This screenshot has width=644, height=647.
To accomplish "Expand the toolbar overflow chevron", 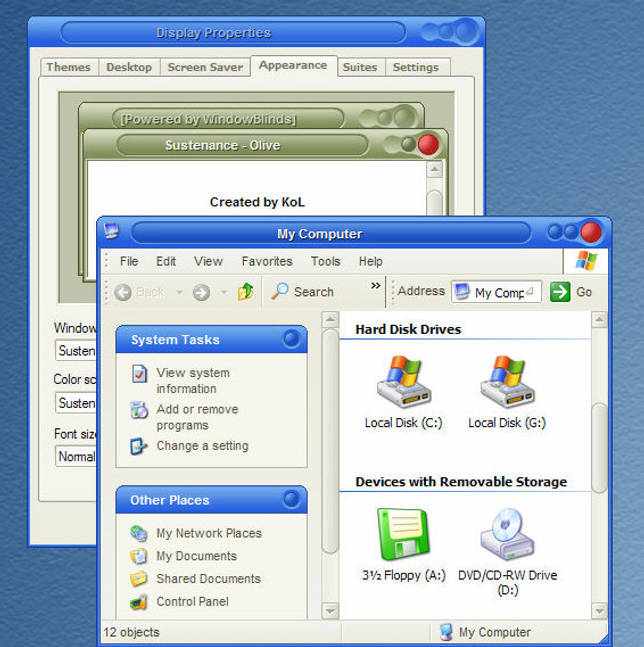I will point(375,286).
